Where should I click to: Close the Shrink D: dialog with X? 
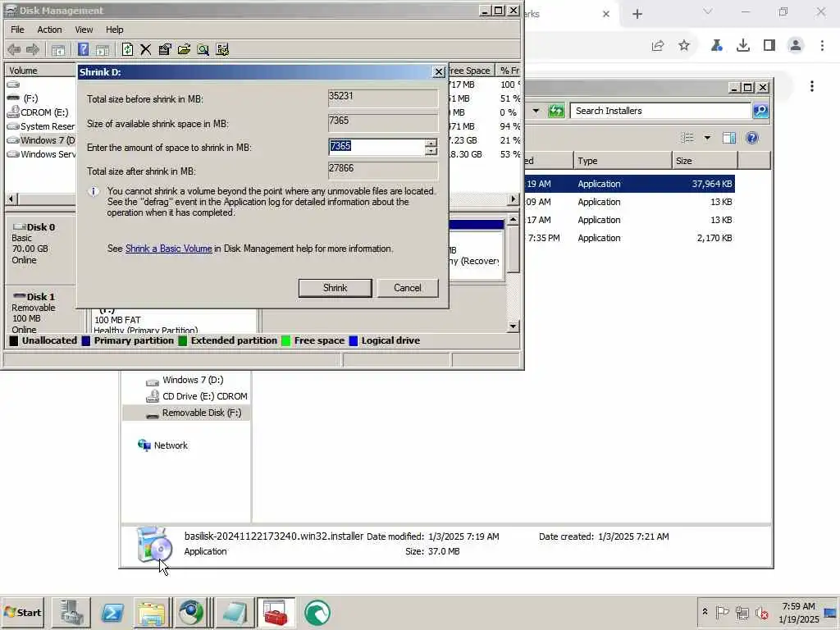coord(438,72)
